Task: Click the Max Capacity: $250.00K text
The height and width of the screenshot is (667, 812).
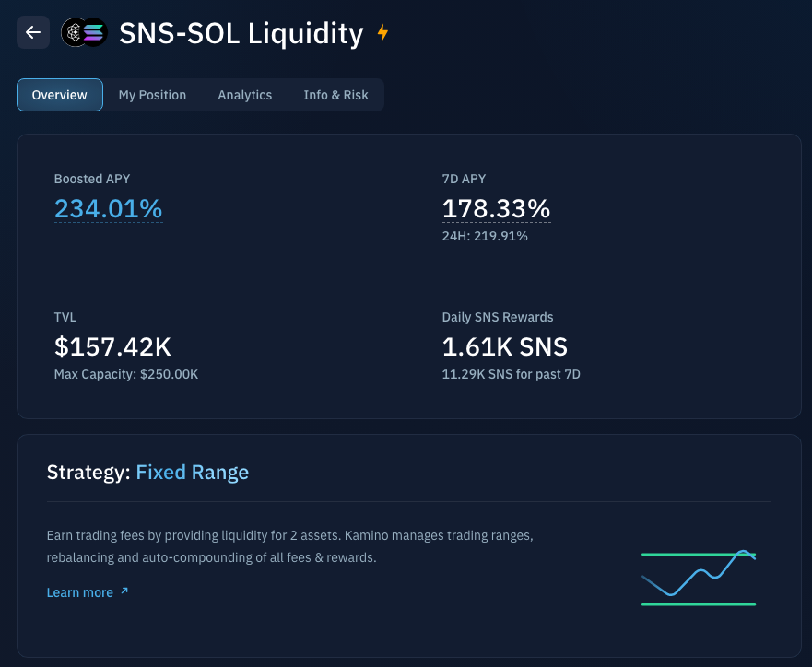Action: coord(126,374)
